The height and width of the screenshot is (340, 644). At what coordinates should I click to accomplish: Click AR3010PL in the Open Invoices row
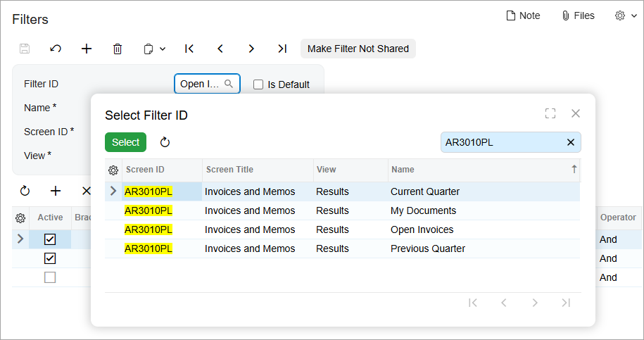click(x=149, y=229)
